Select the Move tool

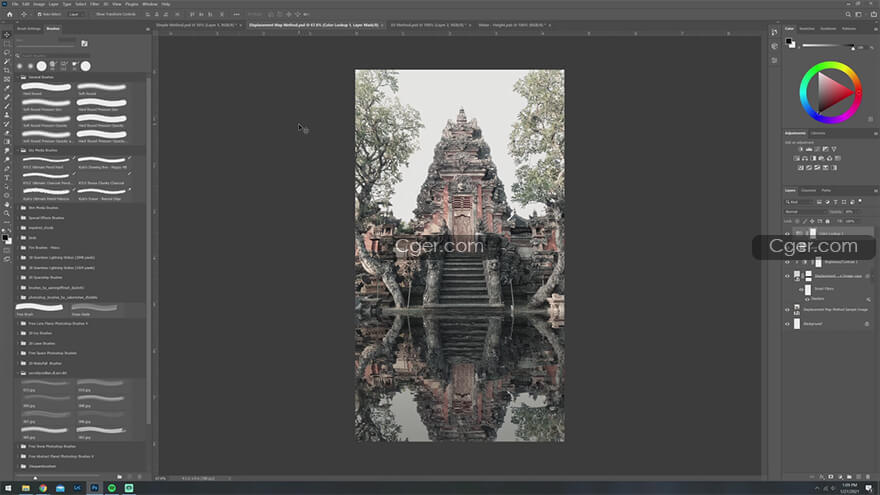pos(7,35)
